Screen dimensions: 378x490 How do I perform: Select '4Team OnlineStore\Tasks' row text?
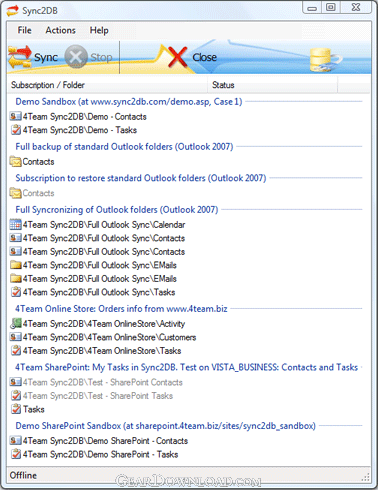coord(102,351)
